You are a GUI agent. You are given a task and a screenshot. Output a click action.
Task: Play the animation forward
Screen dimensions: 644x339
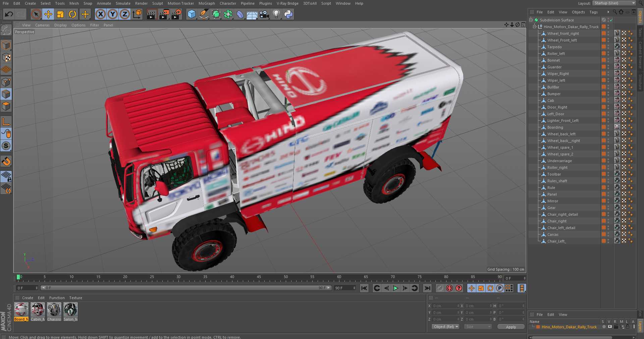(x=395, y=288)
